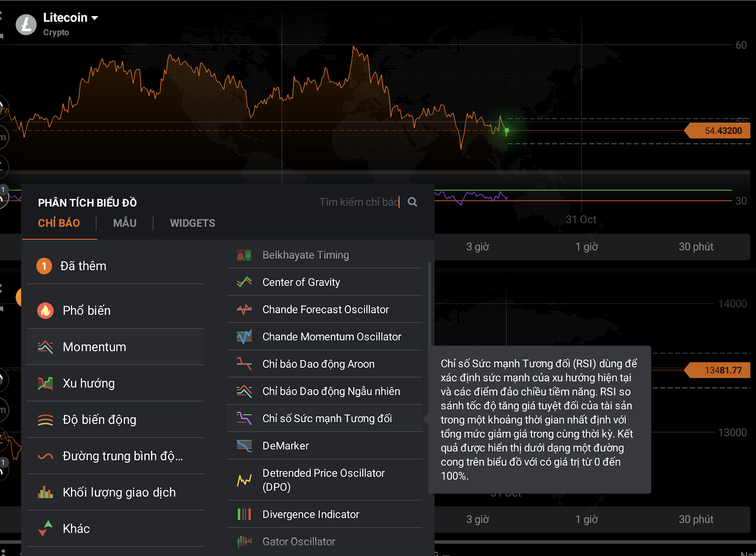Select the Phổ biến flame icon
Screen dimensions: 756x556
click(x=45, y=311)
